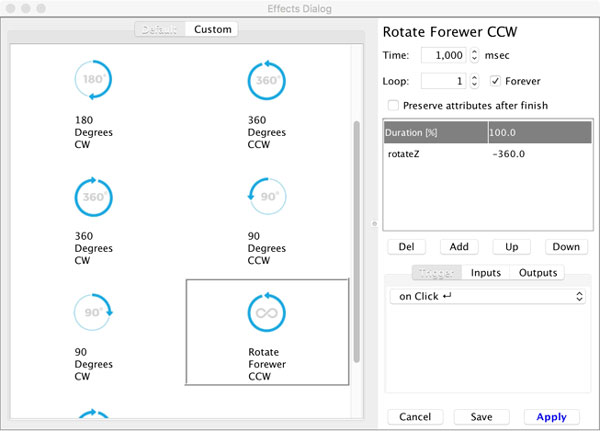This screenshot has width=600, height=431.
Task: Pick the 90 Degrees CCW rotation icon
Action: tap(267, 196)
